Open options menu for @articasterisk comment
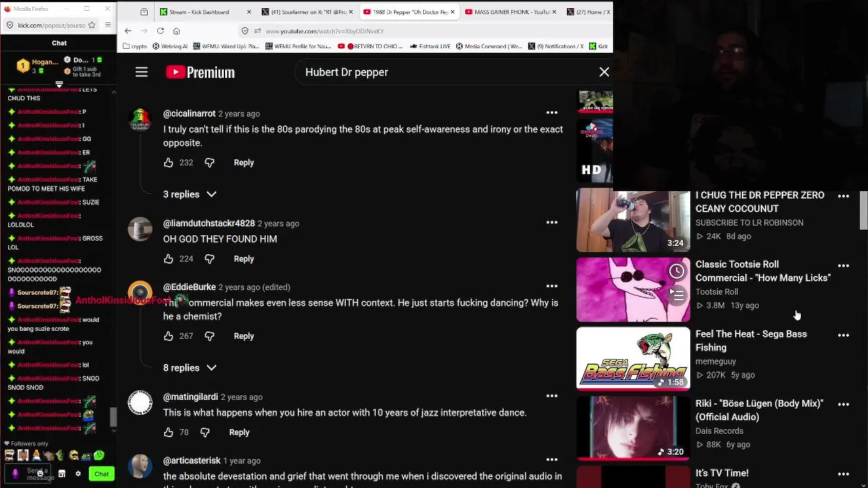This screenshot has width=868, height=488. tap(552, 460)
